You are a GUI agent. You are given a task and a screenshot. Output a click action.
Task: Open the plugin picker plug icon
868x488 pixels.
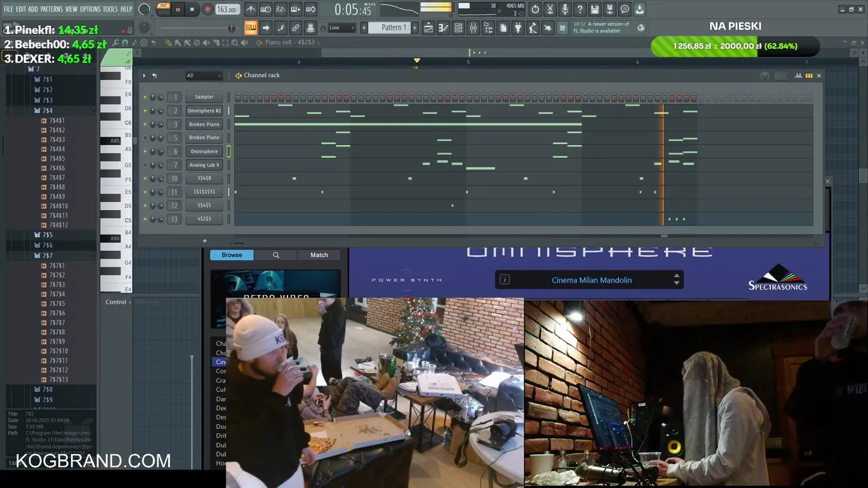(518, 28)
